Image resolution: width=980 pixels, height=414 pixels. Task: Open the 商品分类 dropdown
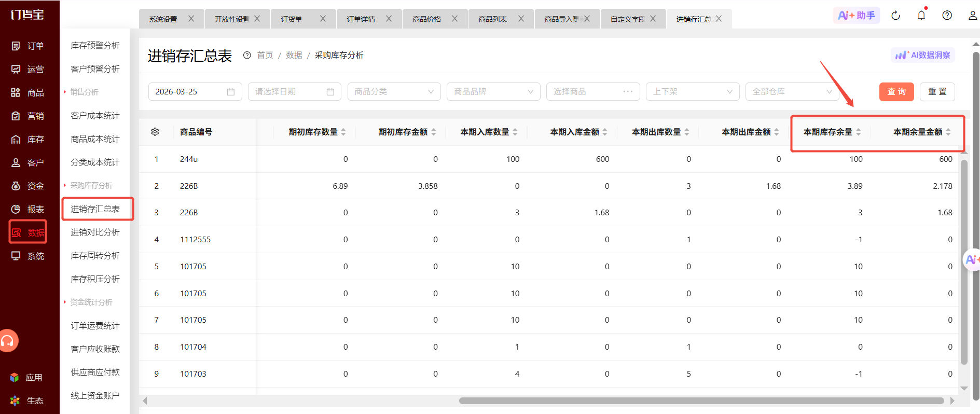point(394,92)
